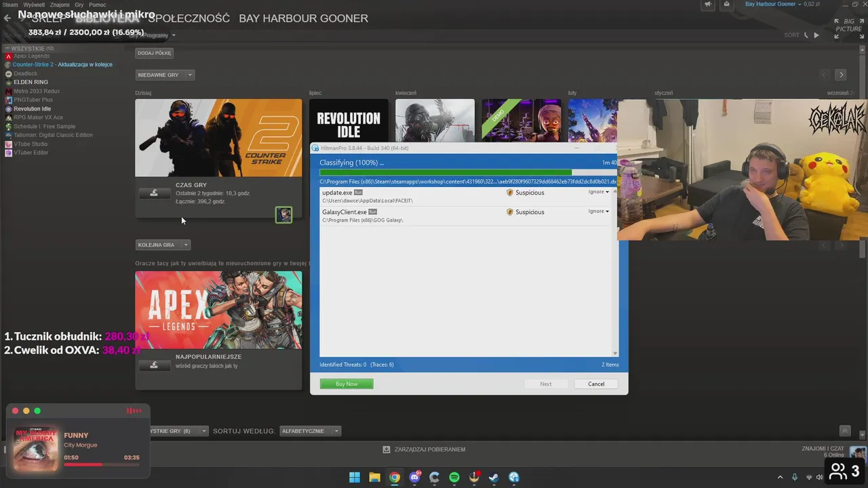Viewport: 868px width, 488px height.
Task: Select Revolution Idle in the library list
Action: click(32, 108)
